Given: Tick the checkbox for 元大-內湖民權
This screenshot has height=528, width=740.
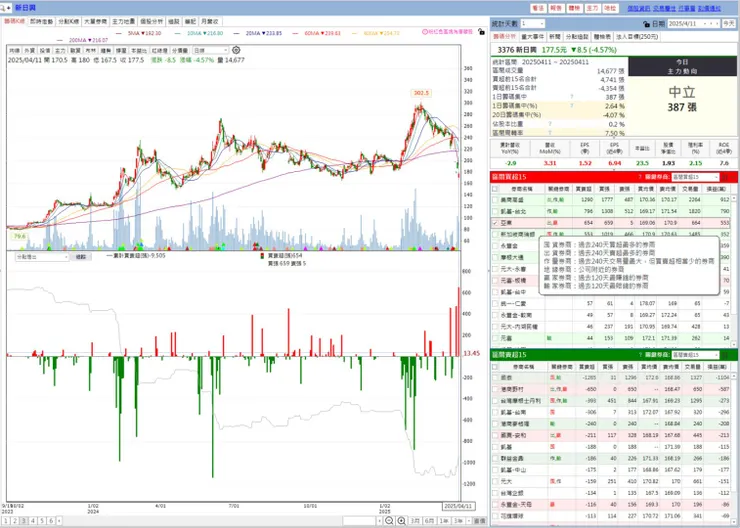Looking at the screenshot, I should [x=495, y=327].
